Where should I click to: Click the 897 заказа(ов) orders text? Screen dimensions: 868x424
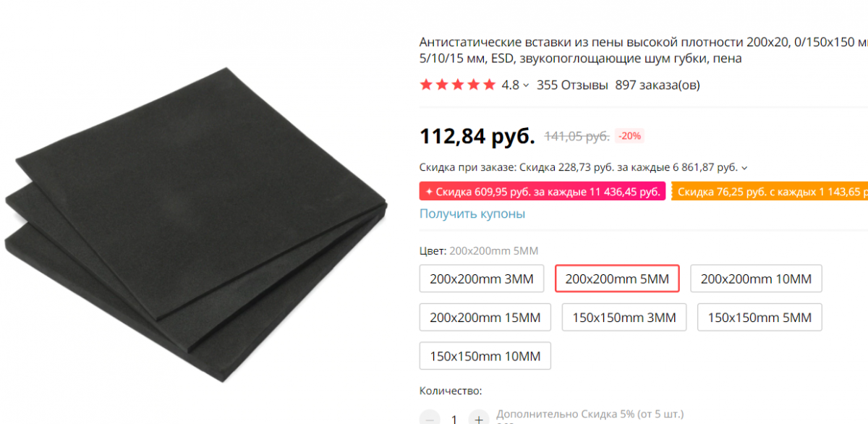pyautogui.click(x=658, y=85)
